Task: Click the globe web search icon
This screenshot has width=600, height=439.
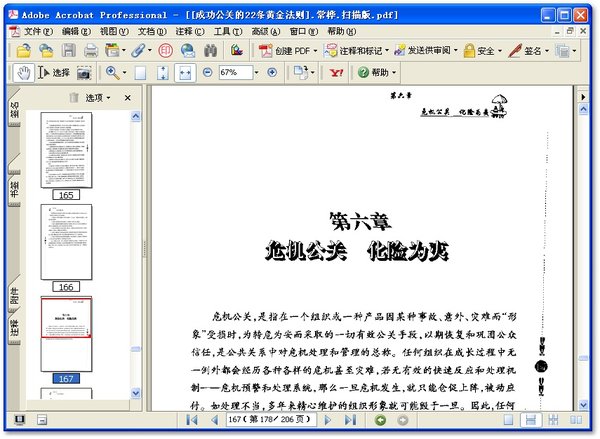Action: (x=188, y=51)
